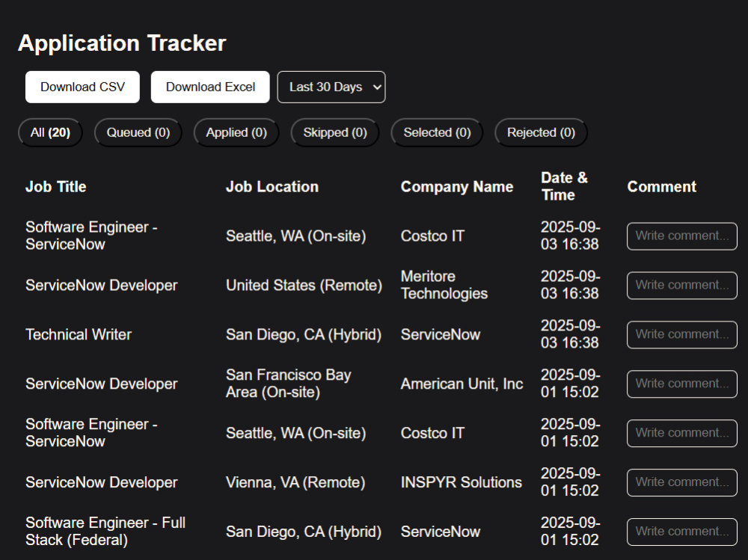Open the Last 30 Days dropdown
This screenshot has height=560, width=748.
[x=331, y=87]
